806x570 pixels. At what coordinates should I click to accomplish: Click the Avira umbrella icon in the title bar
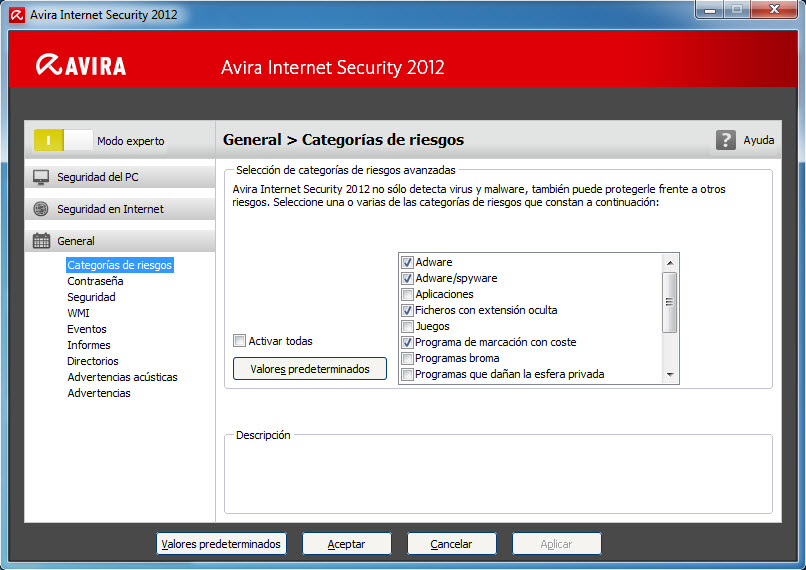16,15
